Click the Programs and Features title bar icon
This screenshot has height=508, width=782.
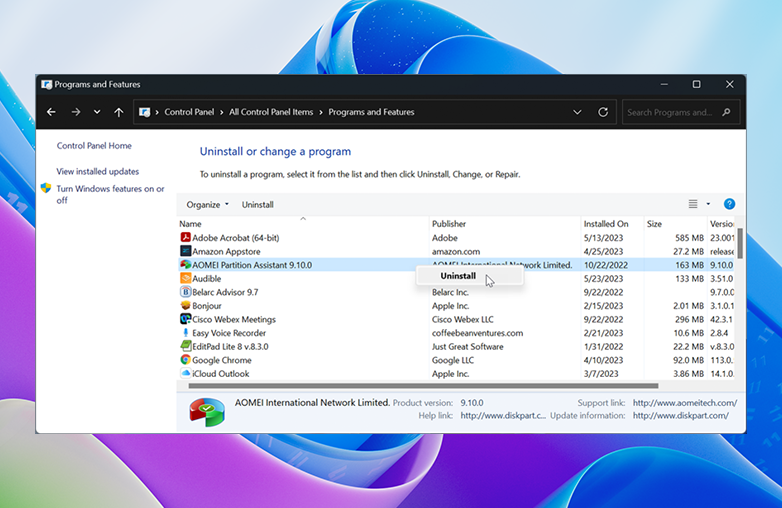tap(47, 85)
